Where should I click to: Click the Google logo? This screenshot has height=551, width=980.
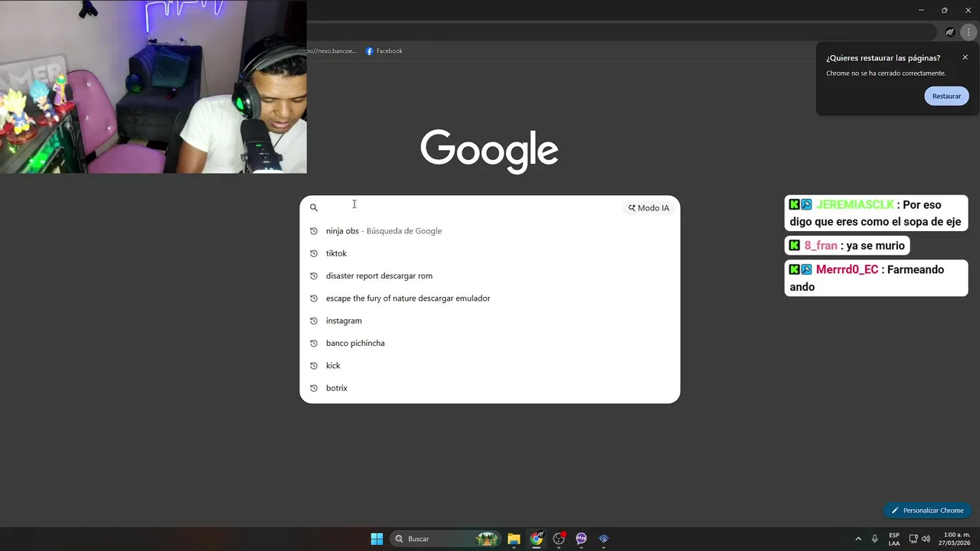pos(489,151)
